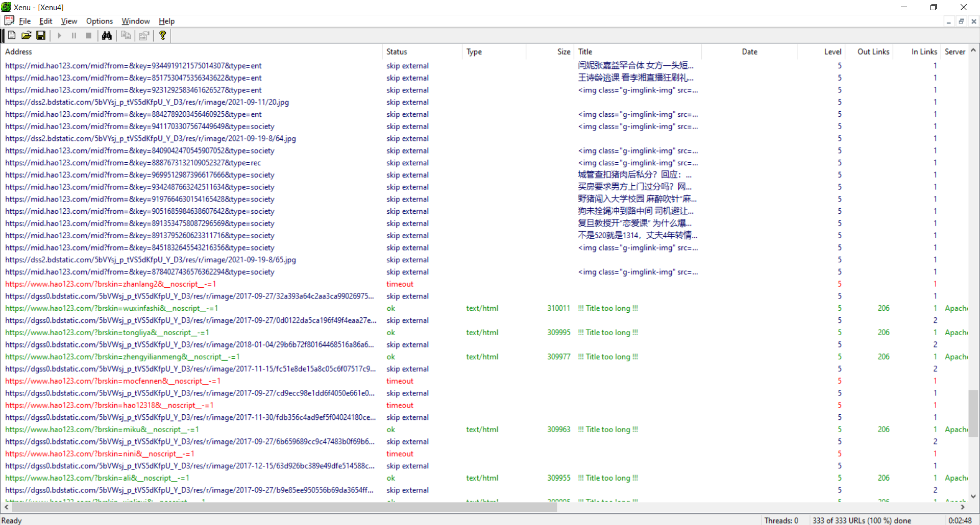Sort by the Date column header
This screenshot has height=525, width=980.
coord(749,52)
